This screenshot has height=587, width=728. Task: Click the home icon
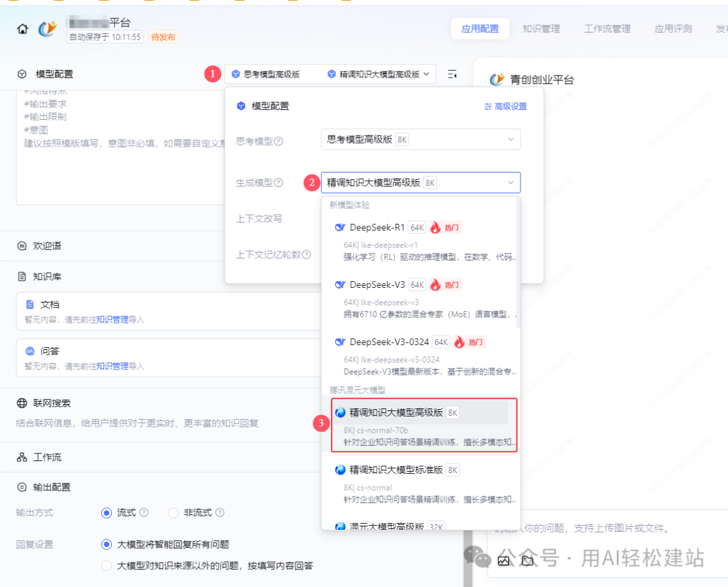(x=22, y=29)
